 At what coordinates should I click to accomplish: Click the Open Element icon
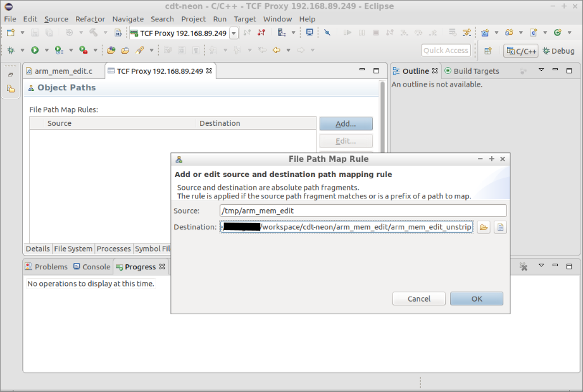point(111,50)
